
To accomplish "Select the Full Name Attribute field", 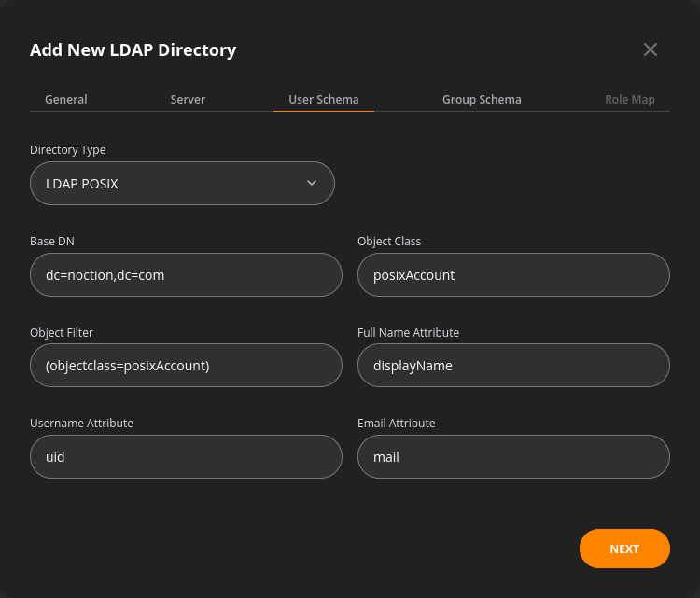I will point(513,366).
